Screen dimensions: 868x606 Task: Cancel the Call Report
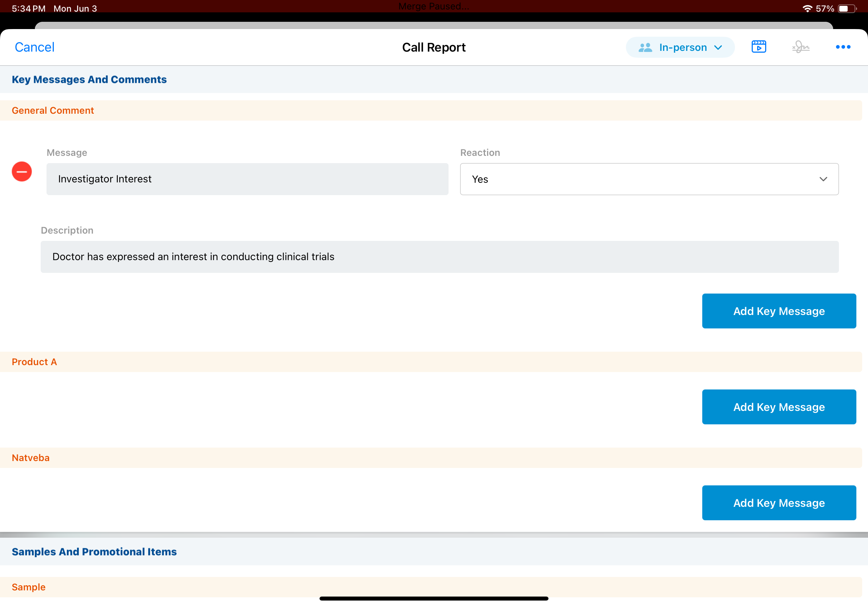point(35,47)
